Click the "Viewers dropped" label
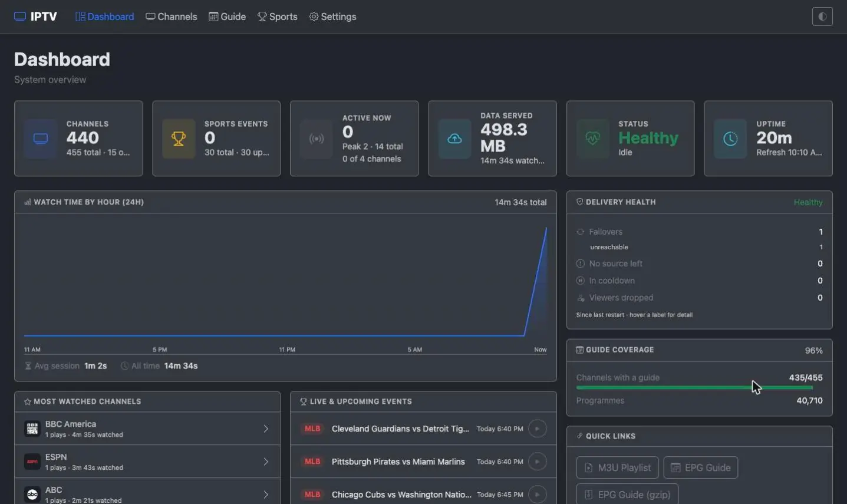Viewport: 847px width, 504px height. point(621,298)
